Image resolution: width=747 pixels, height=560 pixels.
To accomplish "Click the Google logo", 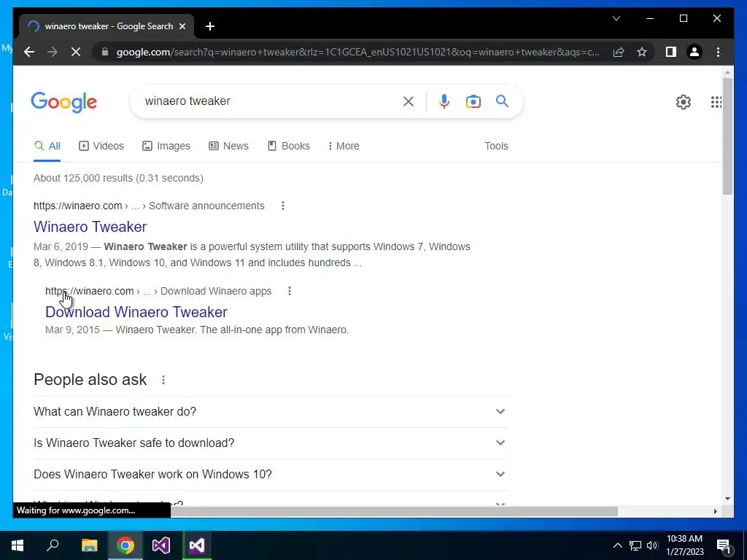I will click(64, 102).
